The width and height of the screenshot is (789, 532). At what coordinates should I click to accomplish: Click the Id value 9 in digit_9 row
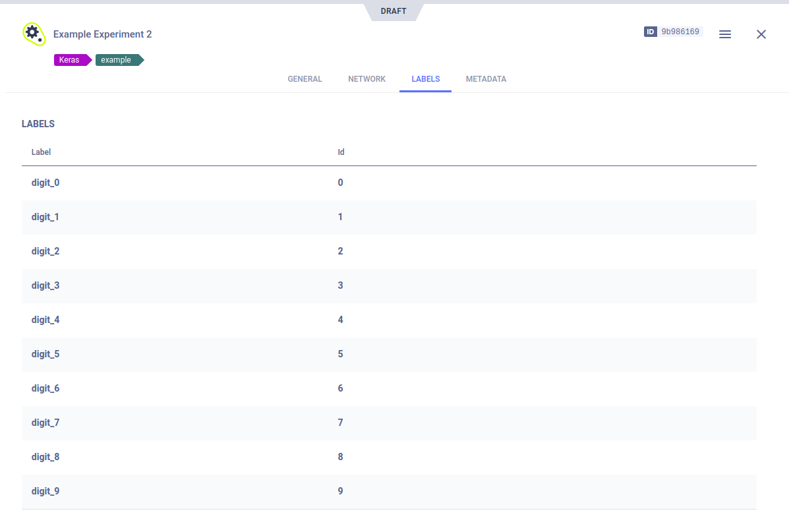[340, 490]
